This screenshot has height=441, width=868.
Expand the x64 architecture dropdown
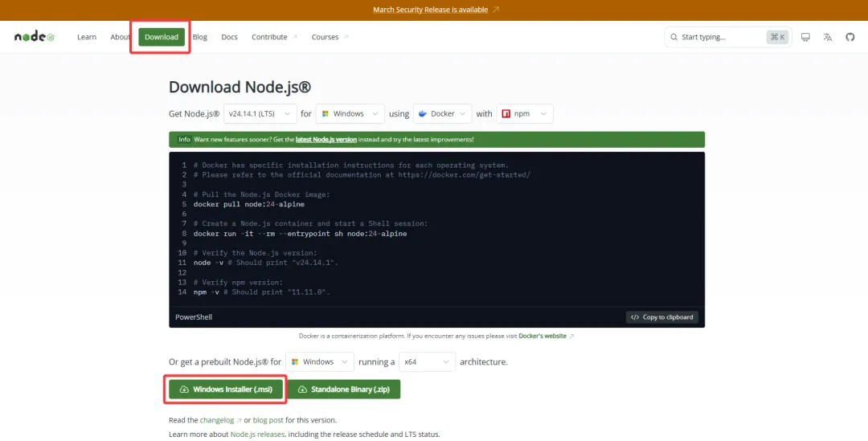pyautogui.click(x=427, y=361)
